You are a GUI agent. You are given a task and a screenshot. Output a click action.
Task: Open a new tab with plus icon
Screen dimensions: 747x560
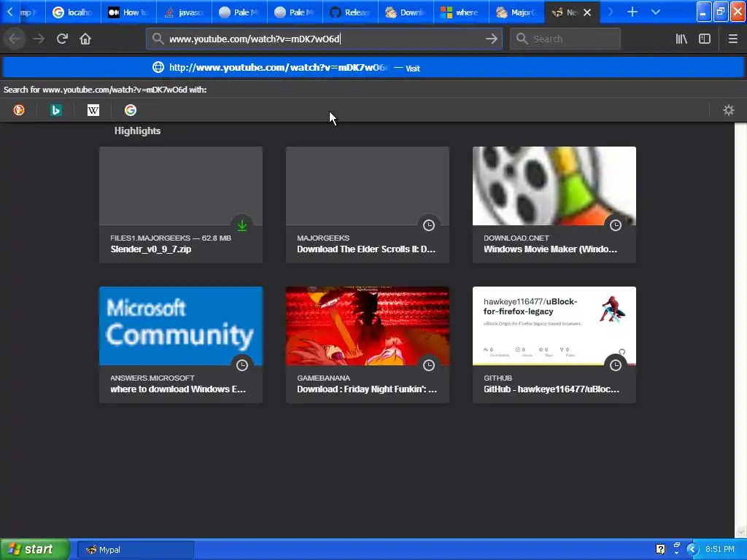tap(632, 12)
